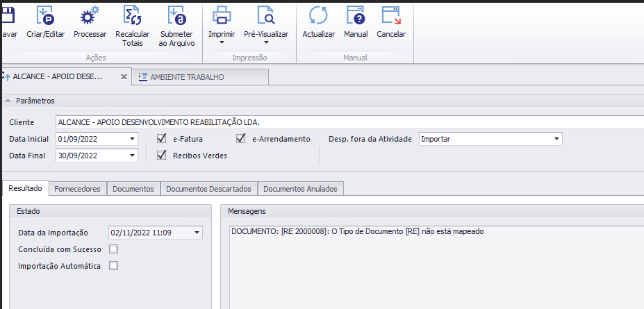Viewport: 644px width, 309px height.
Task: Click the Criar/Editar ribbon icon
Action: click(45, 17)
